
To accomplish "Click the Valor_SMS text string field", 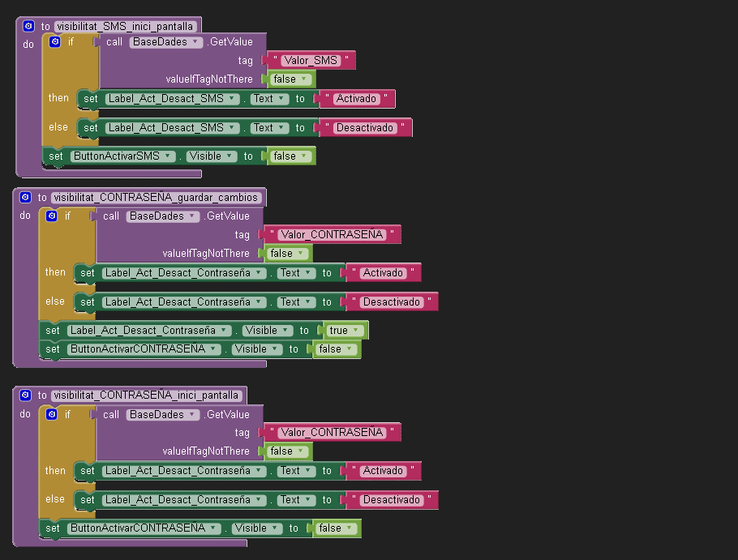I will pos(311,61).
